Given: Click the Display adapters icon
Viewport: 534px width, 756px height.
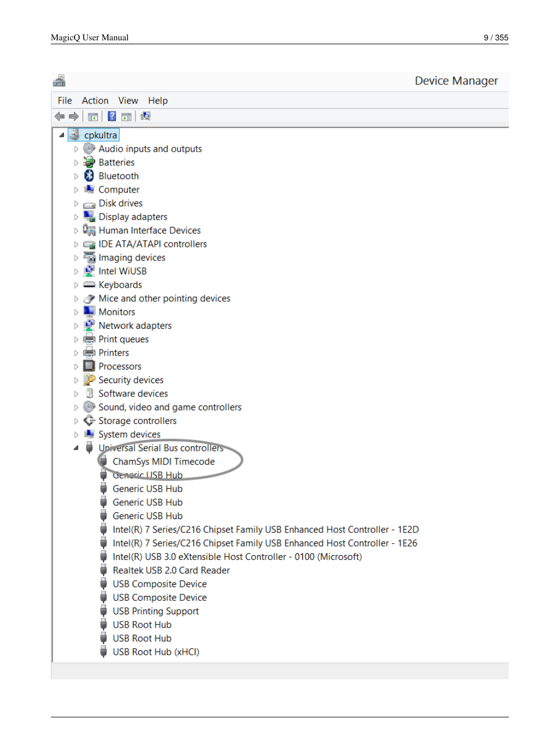Looking at the screenshot, I should (89, 217).
